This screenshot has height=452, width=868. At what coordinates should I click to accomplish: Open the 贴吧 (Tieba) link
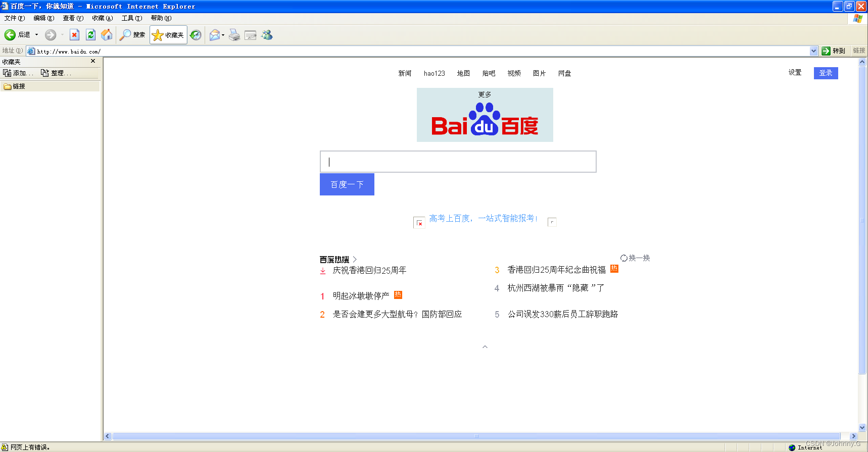(489, 73)
